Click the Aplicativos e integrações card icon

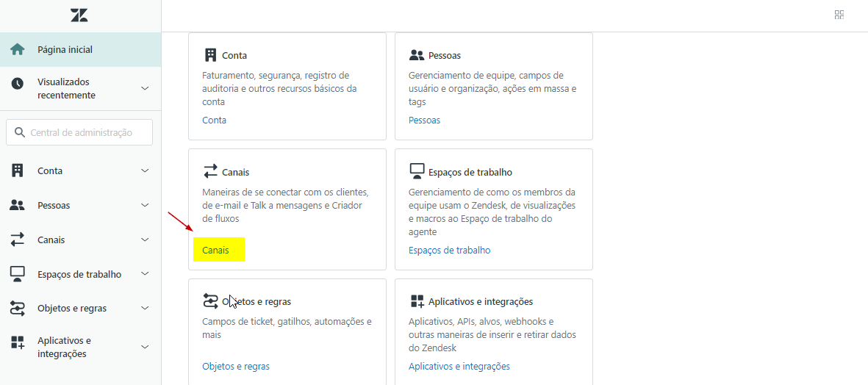pos(417,301)
